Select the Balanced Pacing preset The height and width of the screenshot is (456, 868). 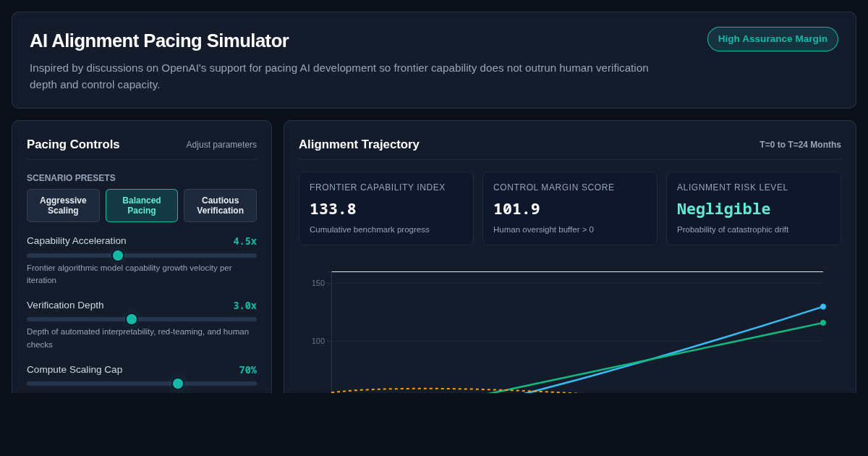(142, 206)
